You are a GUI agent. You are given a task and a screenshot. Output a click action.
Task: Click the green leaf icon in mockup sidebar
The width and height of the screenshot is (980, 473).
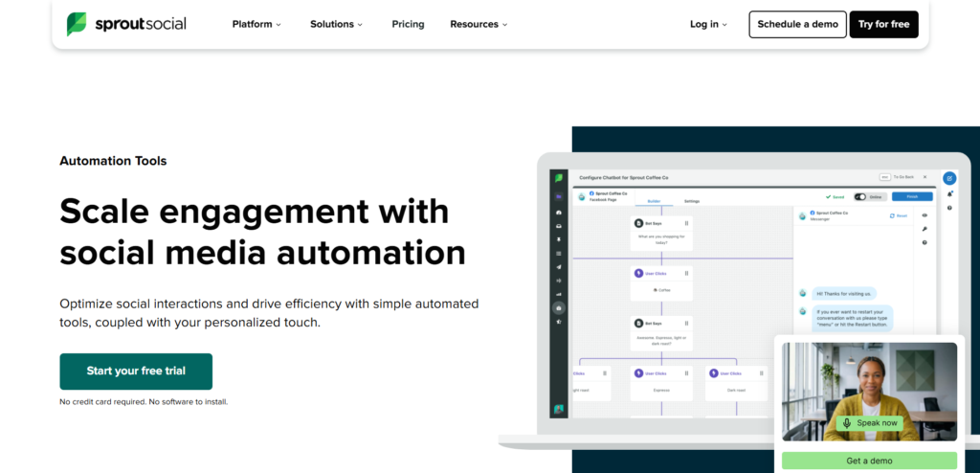coord(559,178)
